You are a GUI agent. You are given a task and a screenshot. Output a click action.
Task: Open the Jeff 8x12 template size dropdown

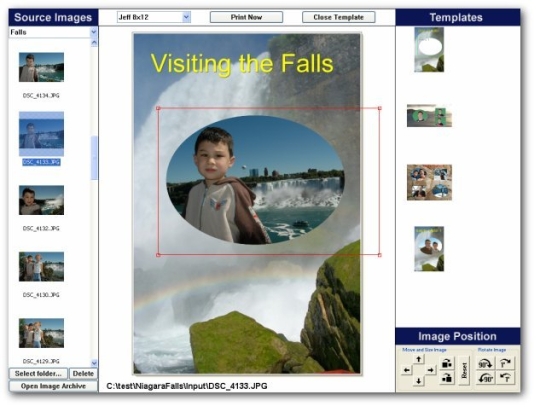(x=186, y=17)
